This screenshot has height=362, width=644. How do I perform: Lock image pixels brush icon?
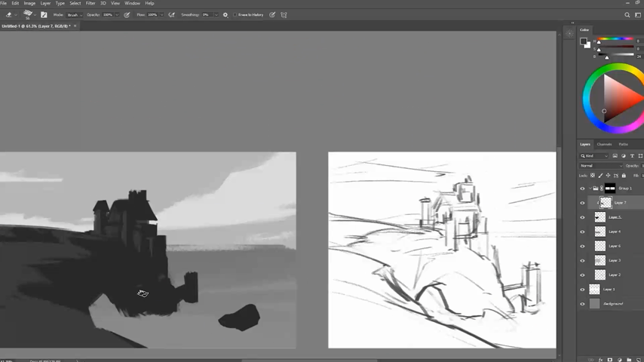tap(600, 176)
